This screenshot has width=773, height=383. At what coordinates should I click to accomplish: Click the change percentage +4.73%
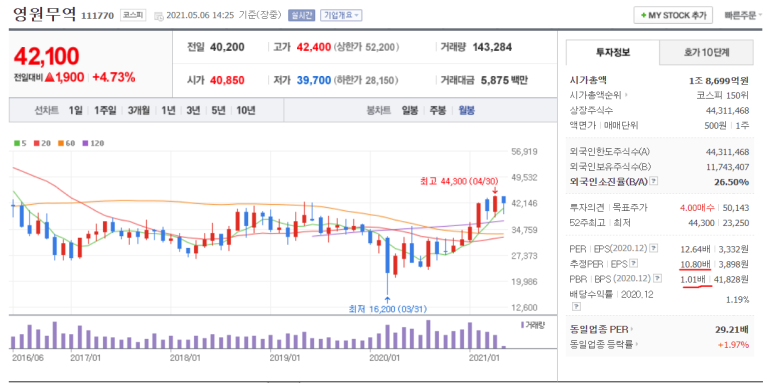pos(114,77)
